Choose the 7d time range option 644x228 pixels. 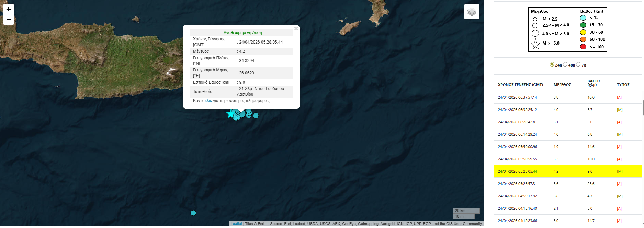[578, 64]
